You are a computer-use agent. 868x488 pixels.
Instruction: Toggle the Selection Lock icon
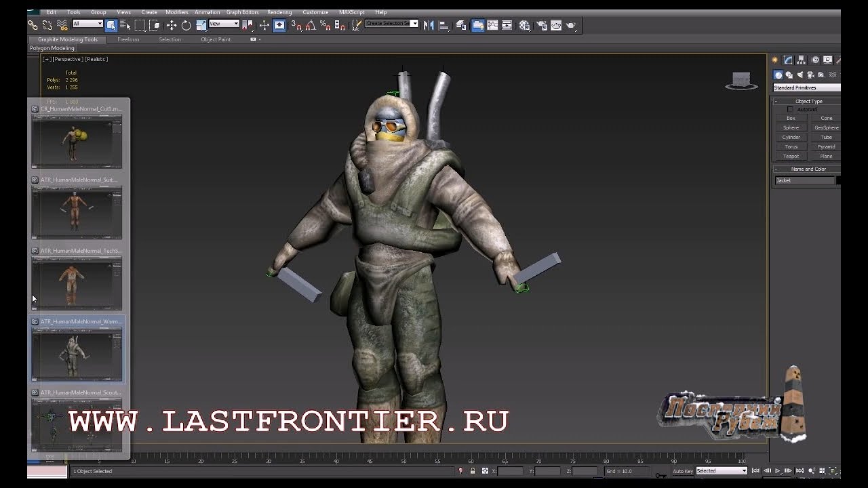coord(473,471)
